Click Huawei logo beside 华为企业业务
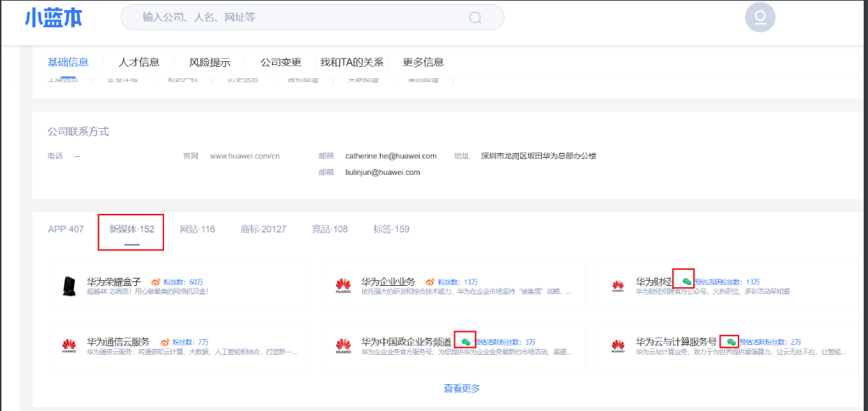The image size is (868, 411). point(343,286)
